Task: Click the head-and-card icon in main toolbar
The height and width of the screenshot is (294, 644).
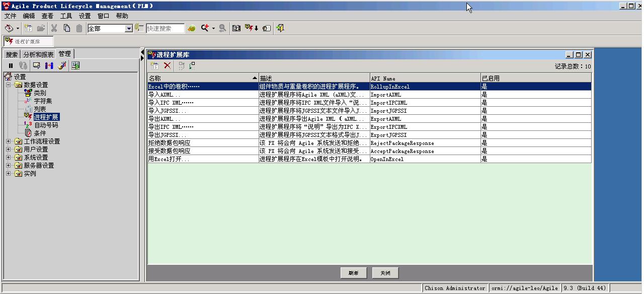Action: tap(267, 28)
